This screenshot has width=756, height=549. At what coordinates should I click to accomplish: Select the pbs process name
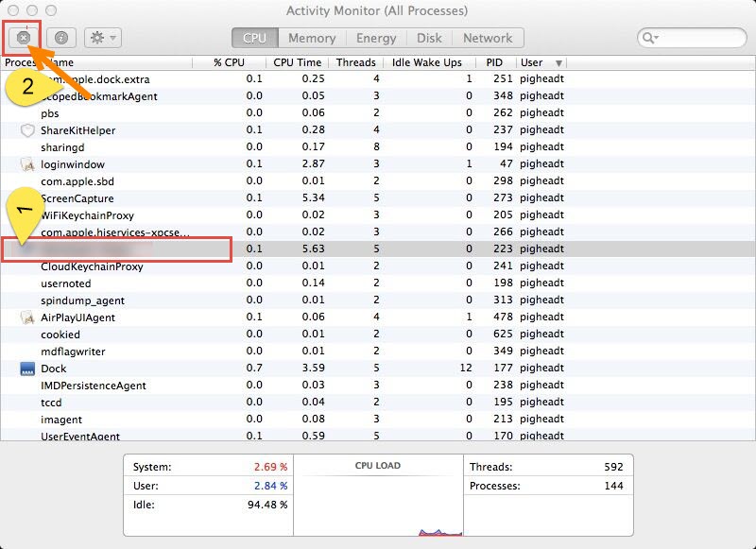pyautogui.click(x=50, y=113)
